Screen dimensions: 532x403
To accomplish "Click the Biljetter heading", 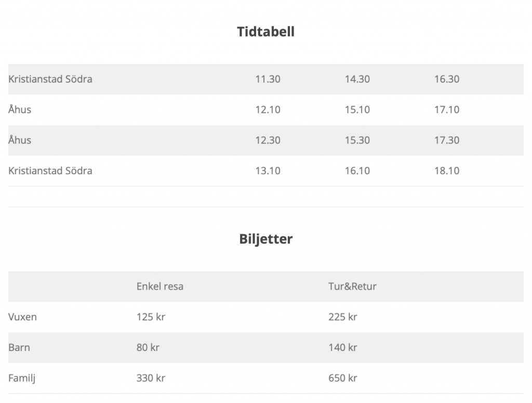I will (x=265, y=239).
